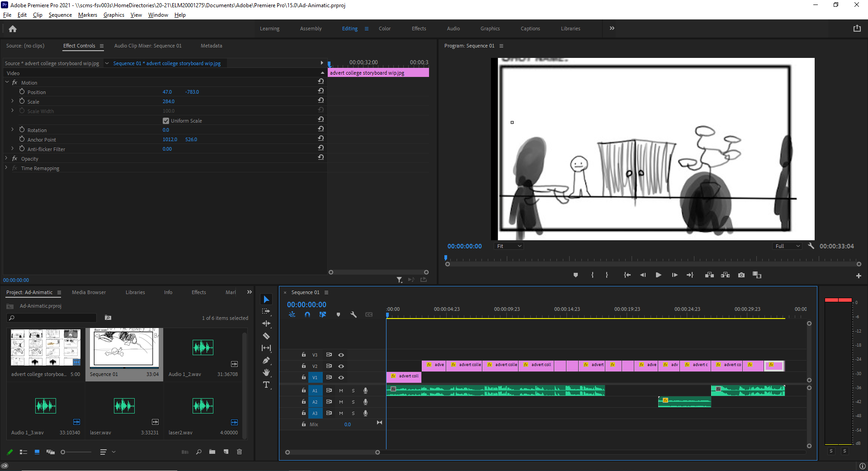Select the Type tool

[266, 385]
